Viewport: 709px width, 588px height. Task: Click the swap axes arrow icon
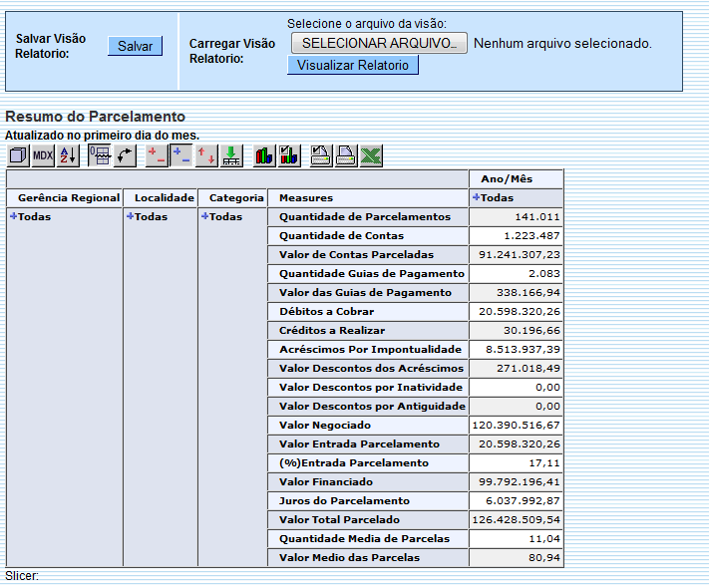126,155
